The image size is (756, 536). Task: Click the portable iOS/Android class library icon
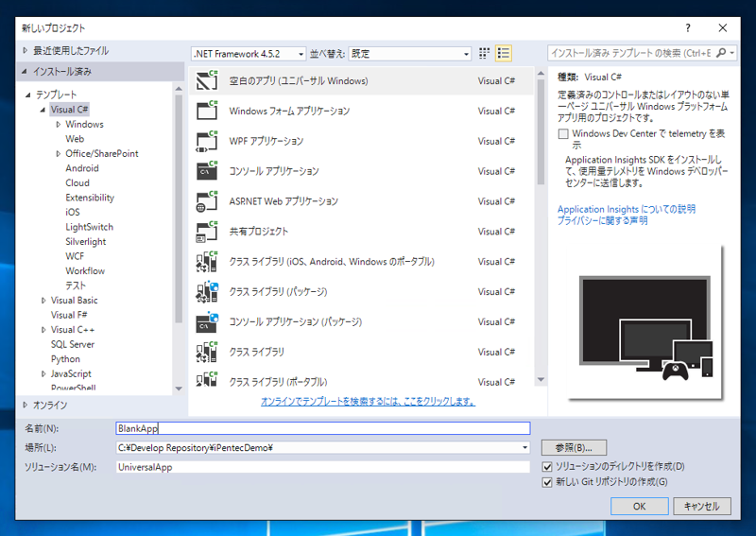pyautogui.click(x=207, y=262)
